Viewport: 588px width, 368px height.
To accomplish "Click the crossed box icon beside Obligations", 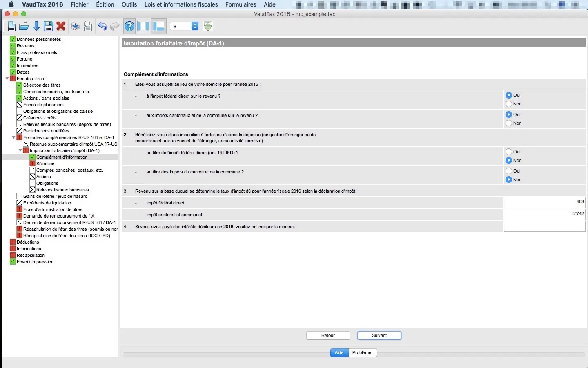I will coord(32,183).
